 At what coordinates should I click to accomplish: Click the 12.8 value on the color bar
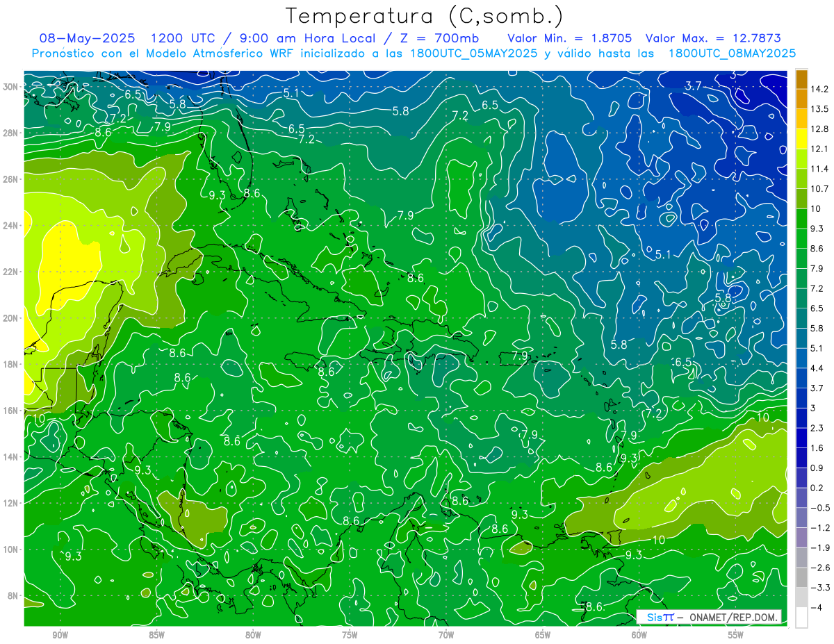[x=819, y=129]
